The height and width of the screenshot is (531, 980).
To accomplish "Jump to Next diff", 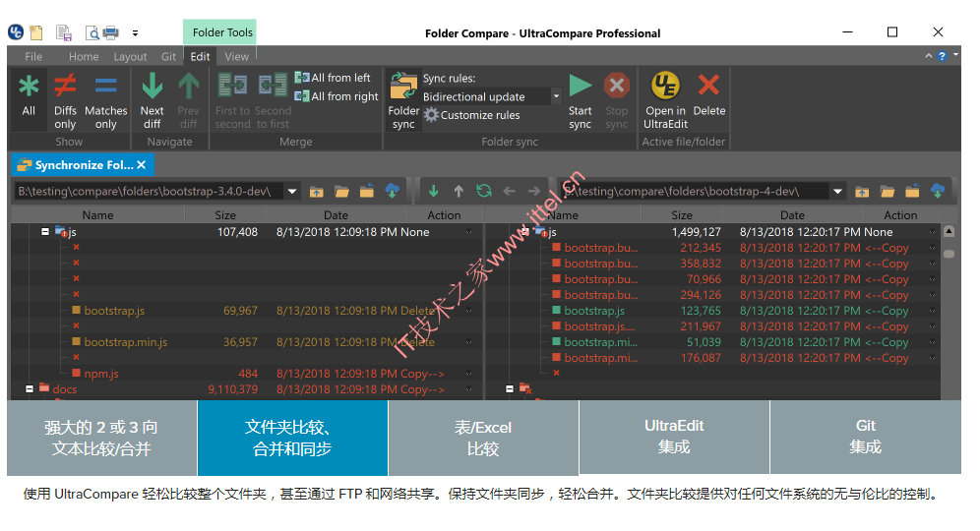I will 152,100.
